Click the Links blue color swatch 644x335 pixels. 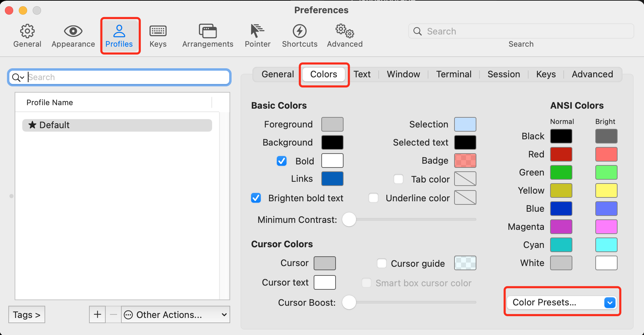click(332, 179)
